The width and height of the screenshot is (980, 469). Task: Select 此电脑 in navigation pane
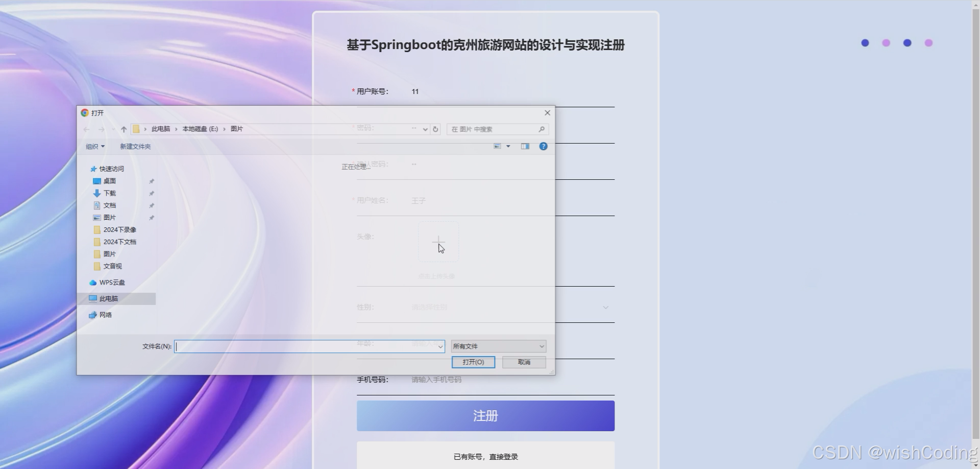coord(116,298)
